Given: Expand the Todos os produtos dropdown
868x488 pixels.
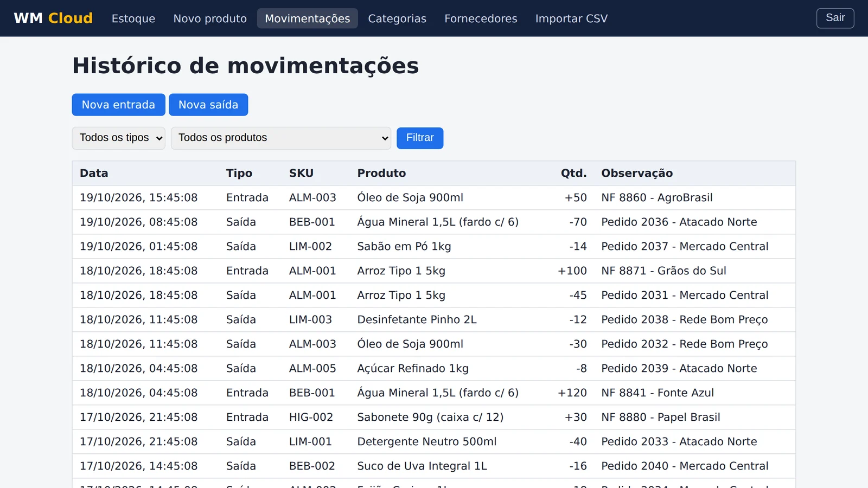Looking at the screenshot, I should (281, 138).
